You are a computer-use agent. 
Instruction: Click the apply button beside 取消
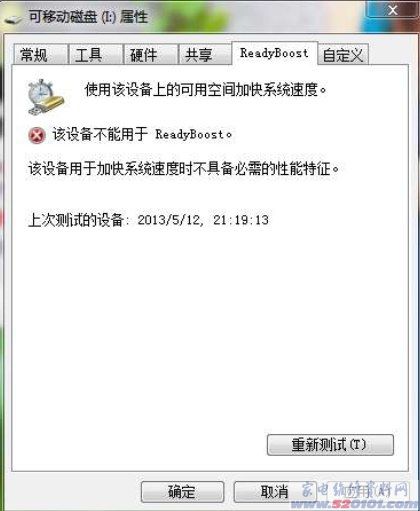(367, 492)
